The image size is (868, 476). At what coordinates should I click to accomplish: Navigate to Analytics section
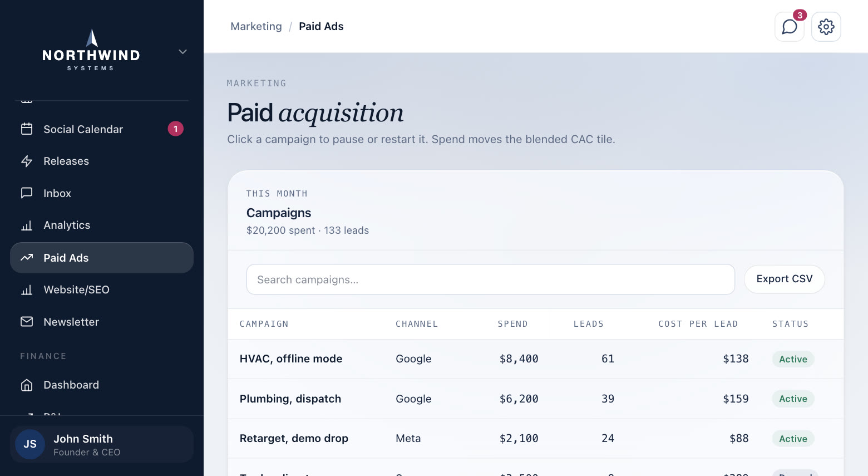pyautogui.click(x=102, y=225)
